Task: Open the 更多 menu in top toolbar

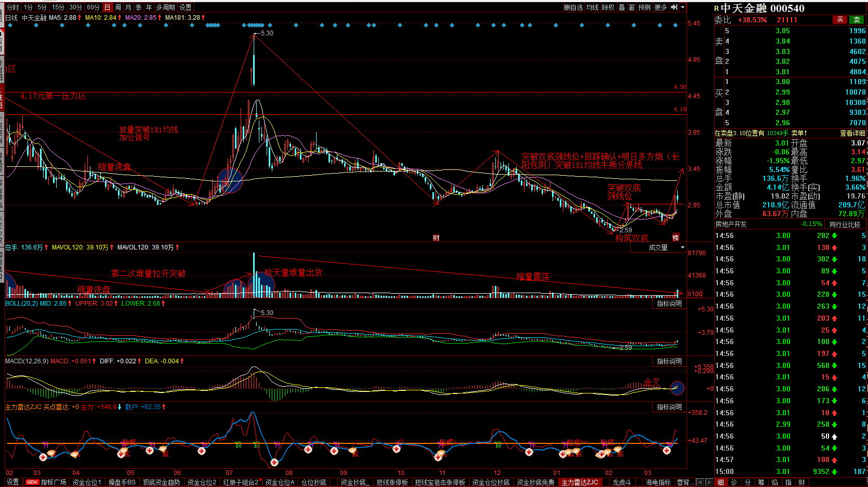Action: tap(661, 7)
